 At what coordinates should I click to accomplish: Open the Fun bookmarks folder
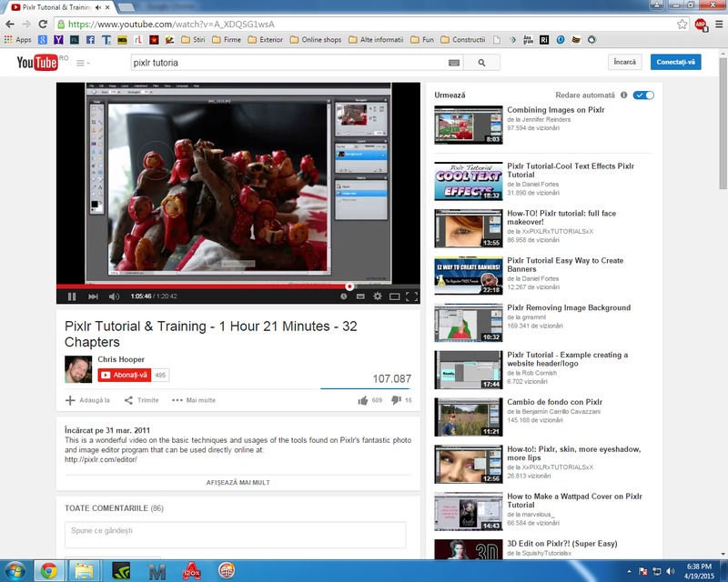[x=422, y=40]
